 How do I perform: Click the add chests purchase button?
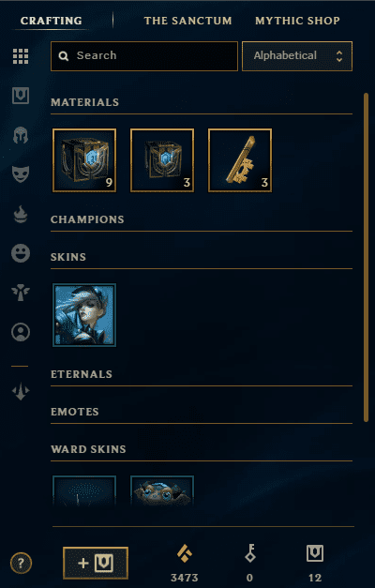pos(96,563)
